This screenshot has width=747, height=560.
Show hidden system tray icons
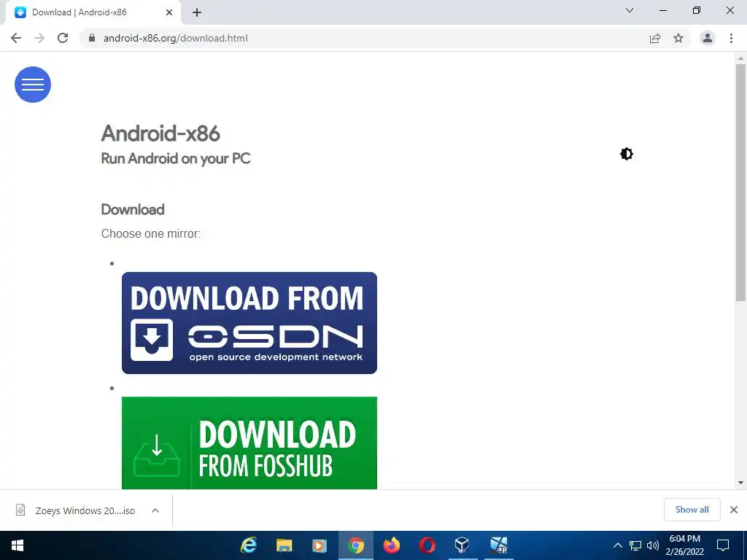tap(617, 545)
